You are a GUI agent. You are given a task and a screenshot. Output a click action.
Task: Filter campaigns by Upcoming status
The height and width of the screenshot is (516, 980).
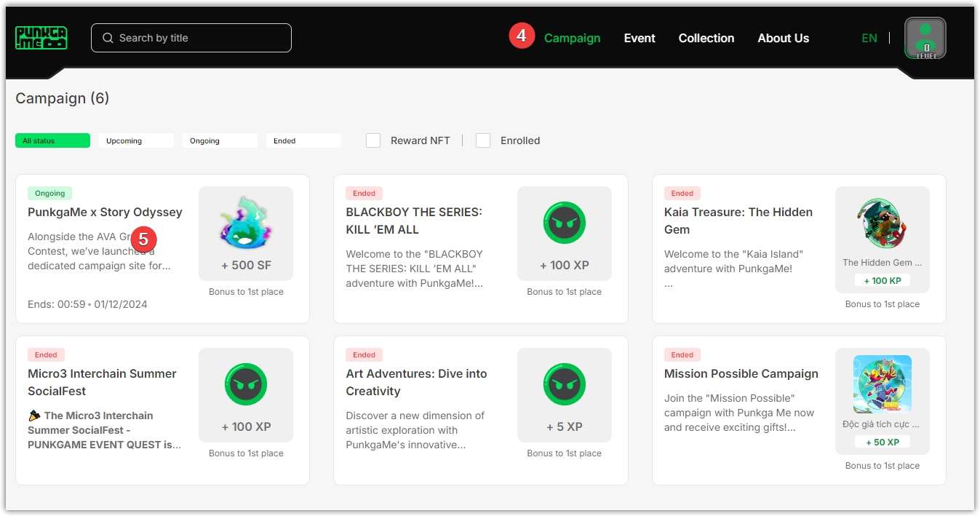coord(136,140)
